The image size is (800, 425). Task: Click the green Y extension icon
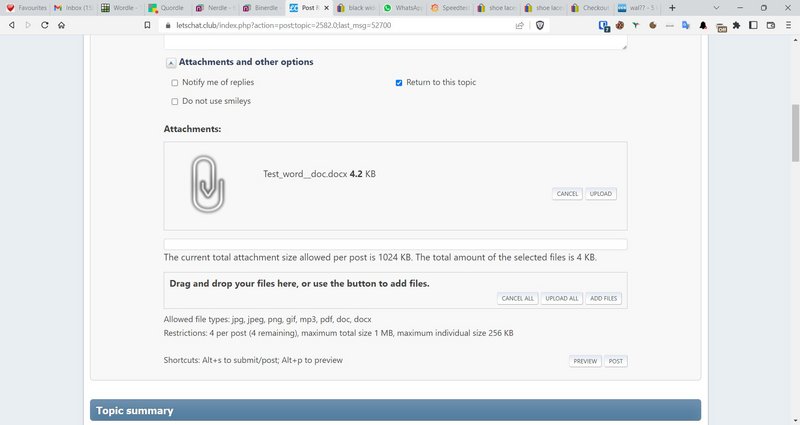point(636,25)
